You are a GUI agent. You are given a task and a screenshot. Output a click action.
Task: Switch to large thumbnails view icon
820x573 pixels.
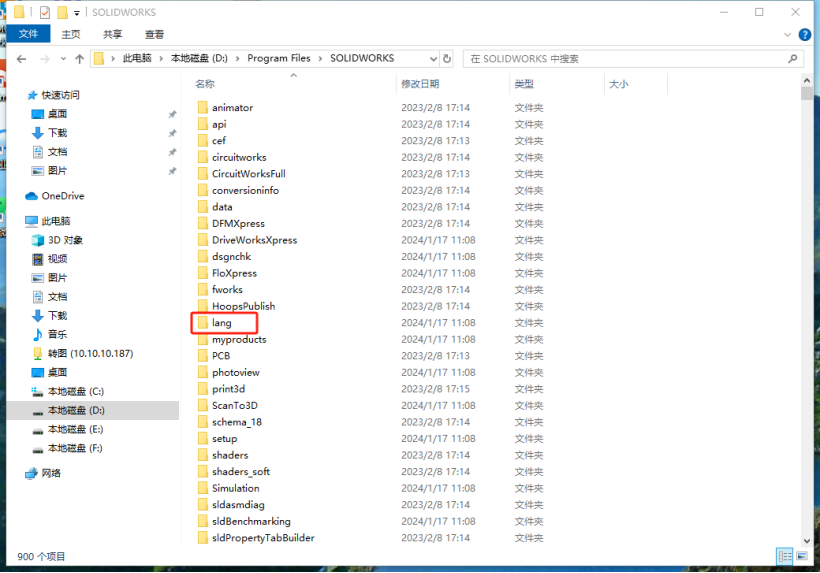pyautogui.click(x=802, y=556)
